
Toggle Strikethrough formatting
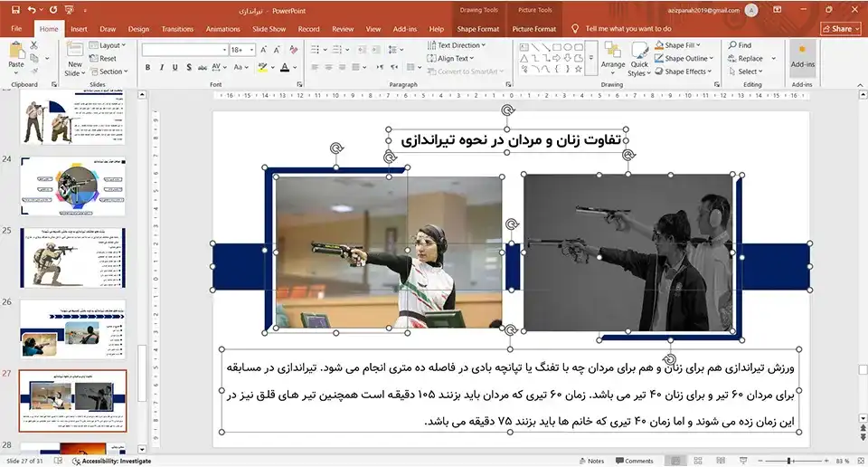coord(203,67)
